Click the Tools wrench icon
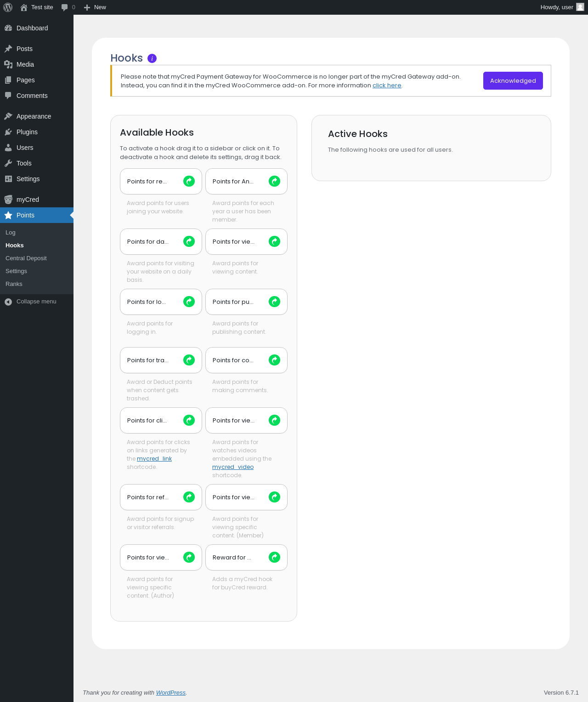This screenshot has width=588, height=702. [x=8, y=163]
